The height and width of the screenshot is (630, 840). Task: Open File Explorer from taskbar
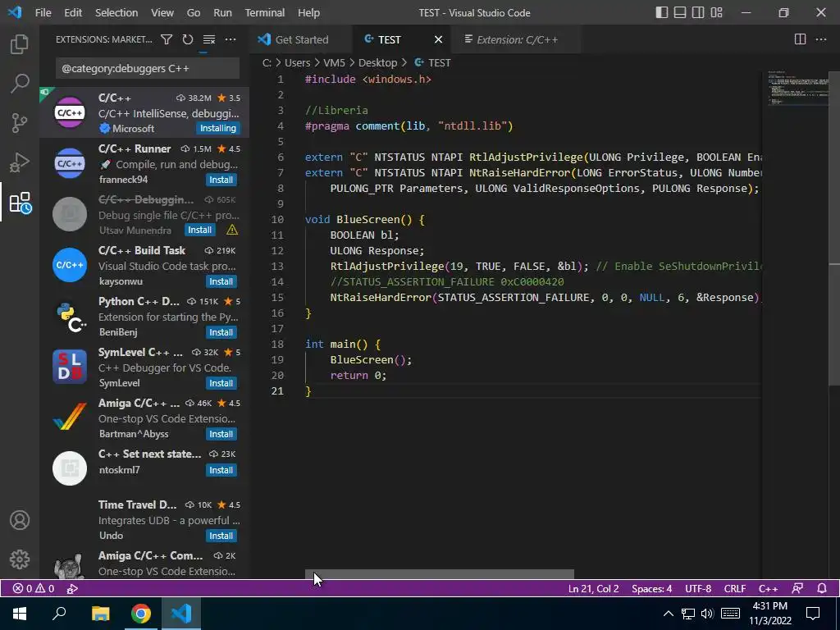click(x=100, y=614)
